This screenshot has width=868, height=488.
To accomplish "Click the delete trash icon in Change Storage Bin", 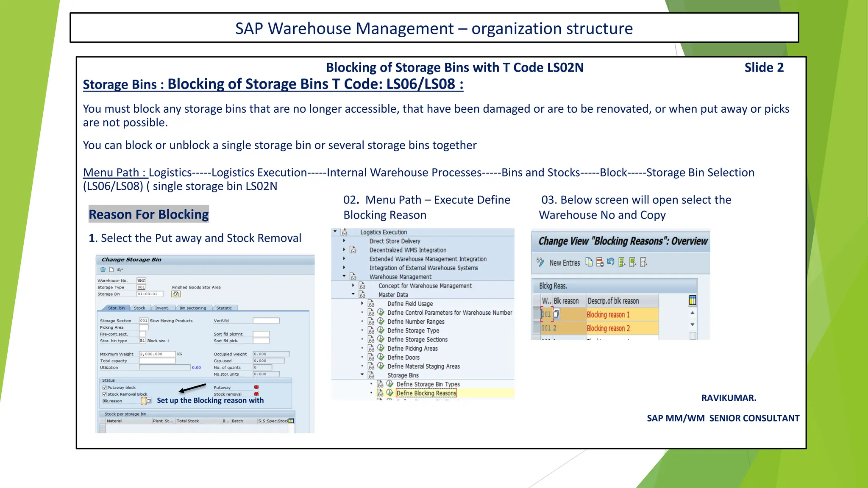I will pos(103,269).
